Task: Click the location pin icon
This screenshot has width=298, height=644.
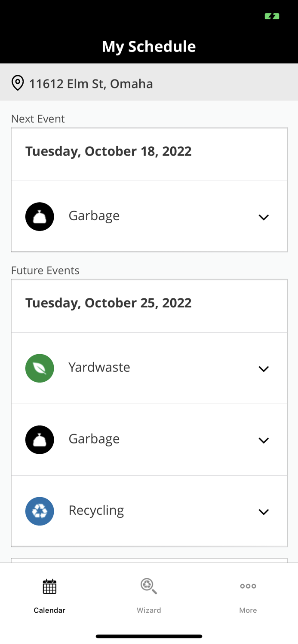Action: click(x=17, y=83)
